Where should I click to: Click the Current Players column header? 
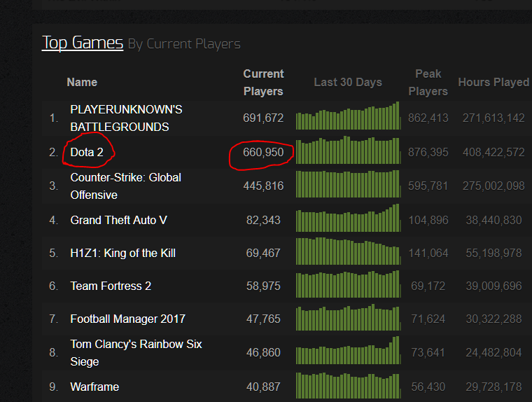pyautogui.click(x=263, y=83)
